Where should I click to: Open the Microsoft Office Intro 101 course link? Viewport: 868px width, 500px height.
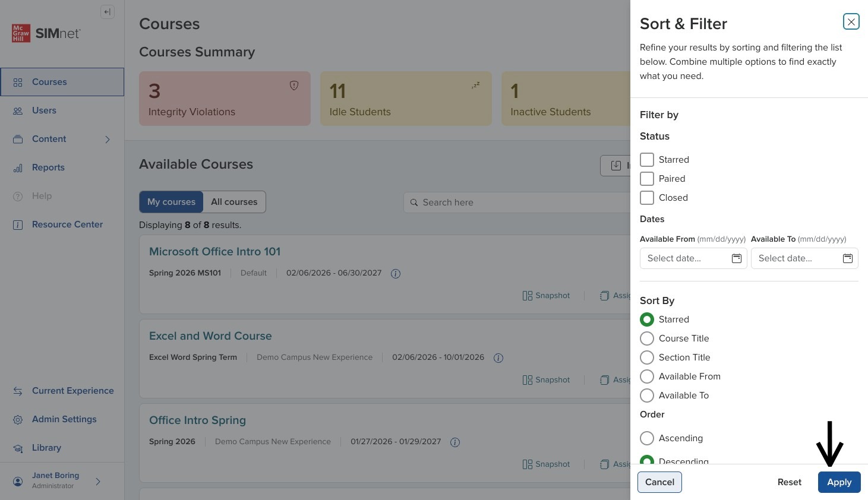click(214, 252)
